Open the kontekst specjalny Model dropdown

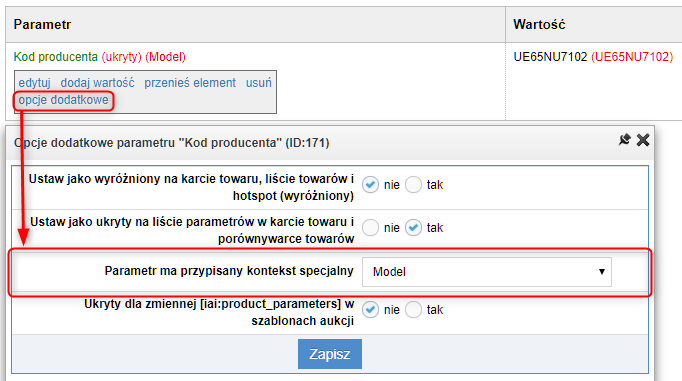point(487,272)
